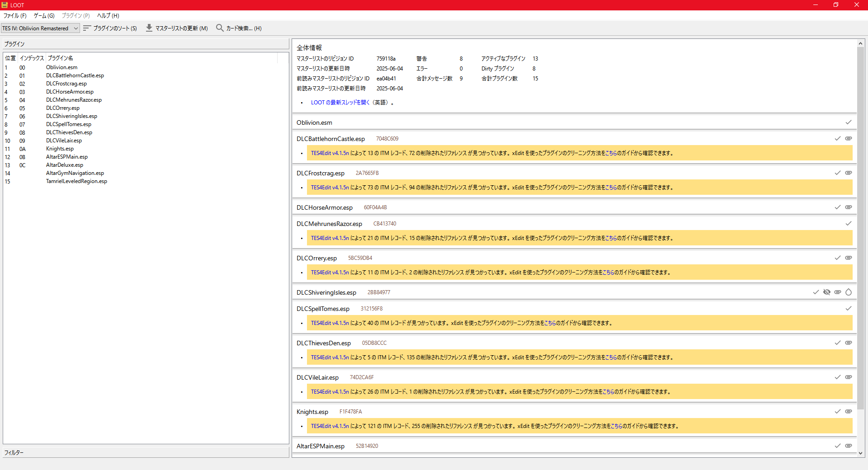Screen dimensions: 868x470
Task: Select AltarESPMain.esp in the plugin list
Action: coord(67,157)
